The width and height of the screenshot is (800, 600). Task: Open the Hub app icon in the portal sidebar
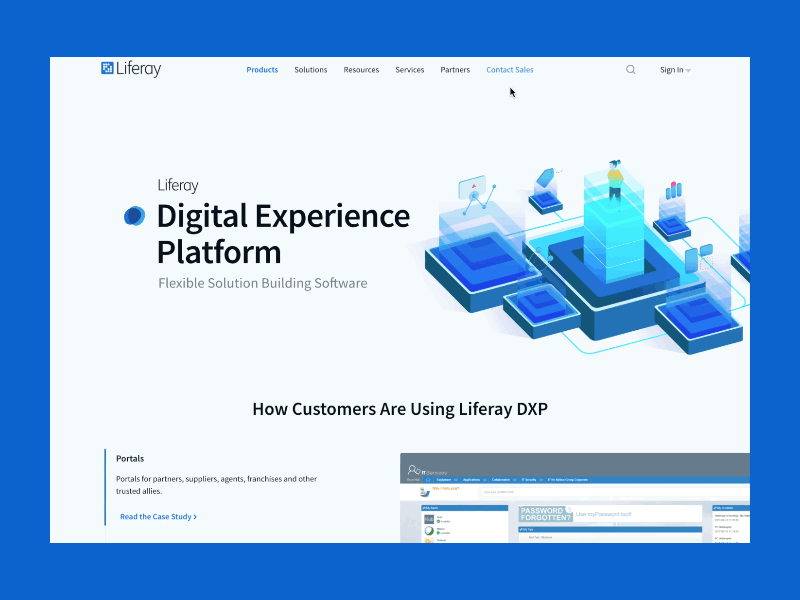(429, 519)
